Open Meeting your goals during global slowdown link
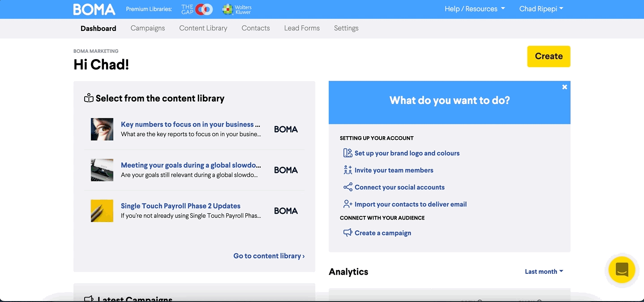The image size is (644, 302). (191, 165)
